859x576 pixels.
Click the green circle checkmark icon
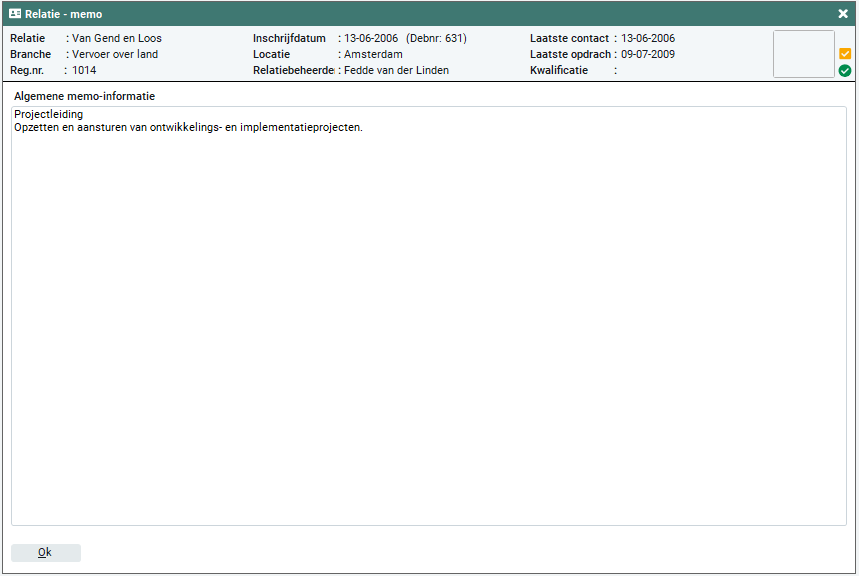(845, 71)
